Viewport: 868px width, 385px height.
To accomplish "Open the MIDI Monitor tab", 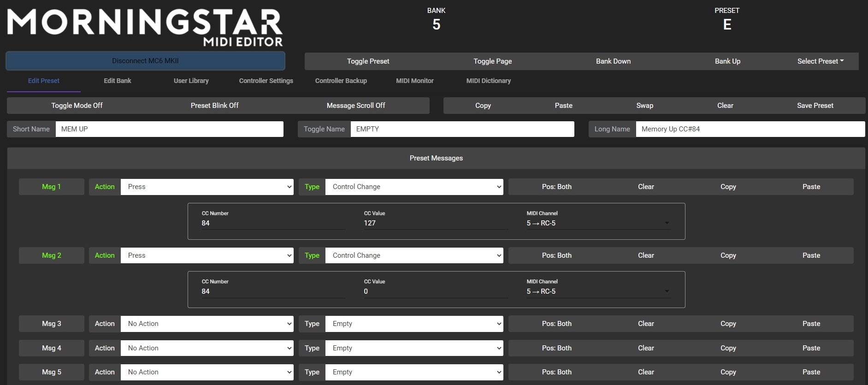I will tap(414, 81).
